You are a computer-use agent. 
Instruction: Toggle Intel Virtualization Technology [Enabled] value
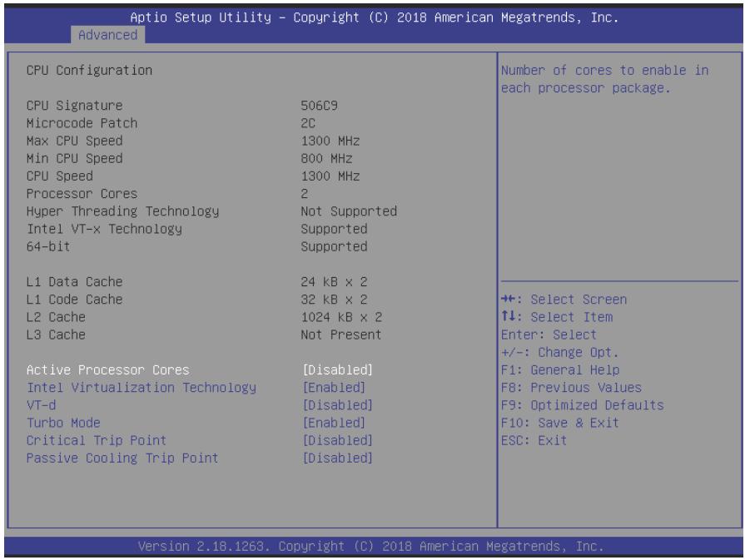click(334, 388)
